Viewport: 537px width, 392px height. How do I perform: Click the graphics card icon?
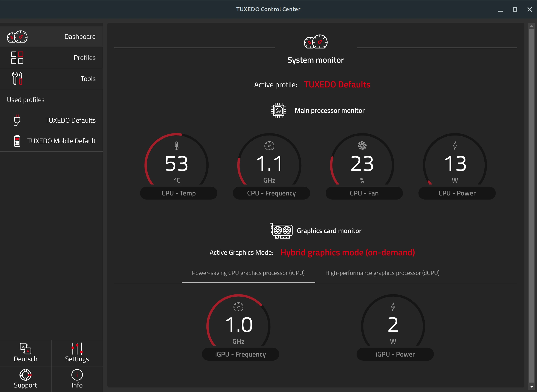[281, 231]
